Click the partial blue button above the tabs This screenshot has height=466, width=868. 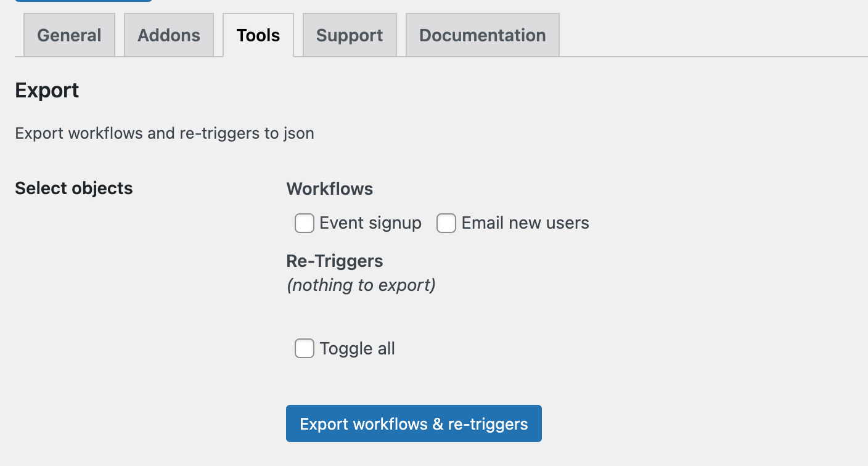[83, 2]
